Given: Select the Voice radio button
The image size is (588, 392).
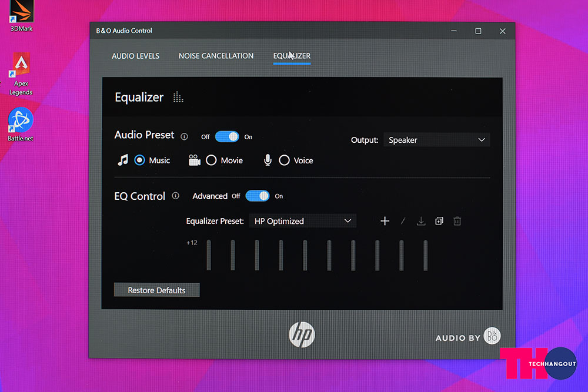Looking at the screenshot, I should 284,160.
